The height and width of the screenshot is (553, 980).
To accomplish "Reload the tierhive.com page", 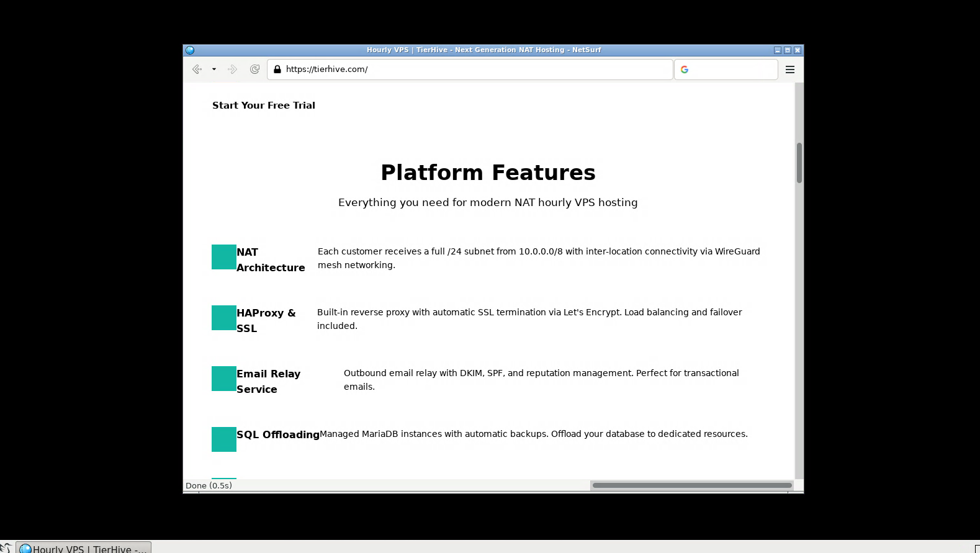I will pos(254,70).
